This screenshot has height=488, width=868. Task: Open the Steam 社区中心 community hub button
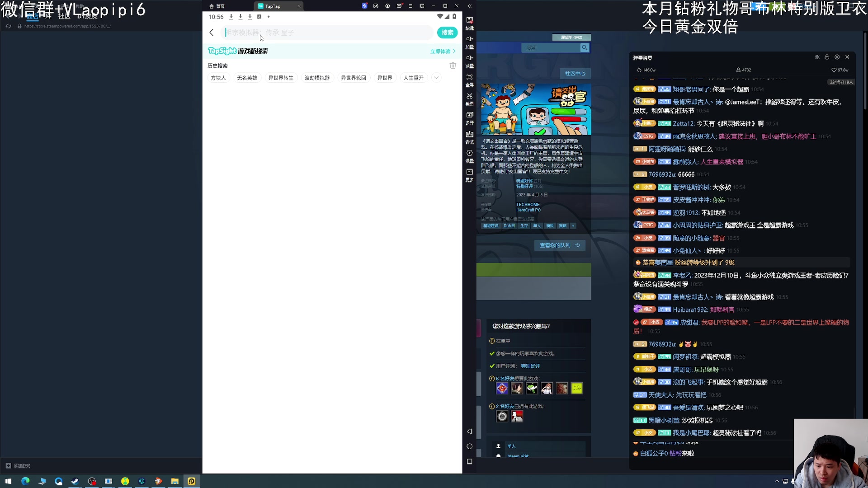(575, 73)
